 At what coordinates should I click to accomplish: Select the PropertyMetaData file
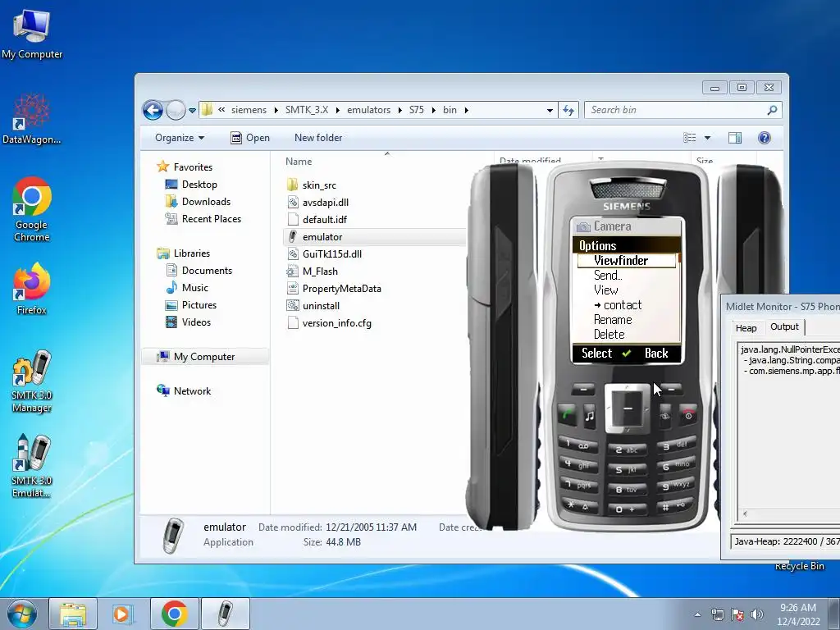(x=335, y=288)
